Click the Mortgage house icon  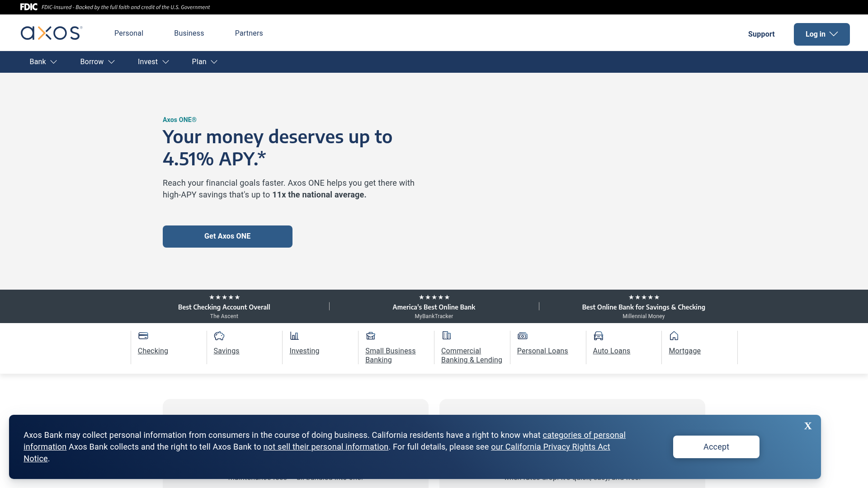click(674, 336)
